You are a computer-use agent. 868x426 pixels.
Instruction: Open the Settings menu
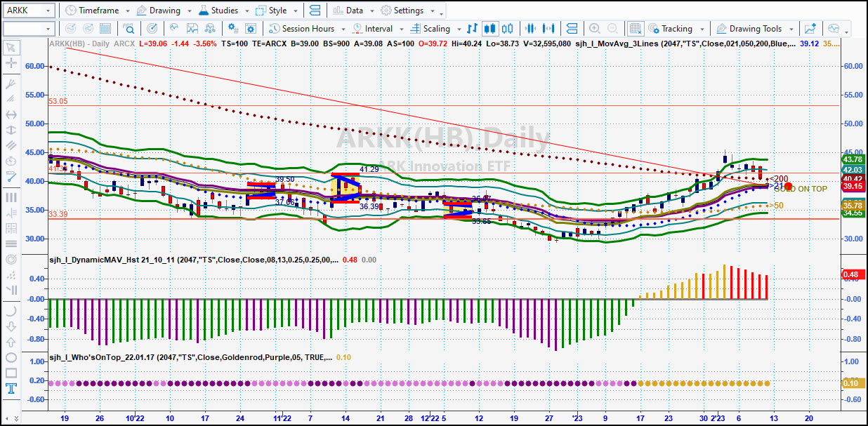(x=403, y=11)
